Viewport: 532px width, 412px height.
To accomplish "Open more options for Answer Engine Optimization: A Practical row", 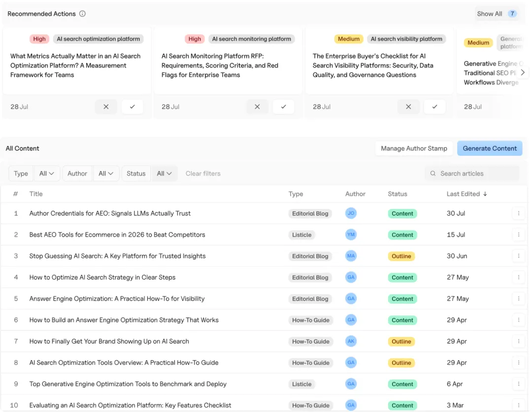I will (x=519, y=299).
